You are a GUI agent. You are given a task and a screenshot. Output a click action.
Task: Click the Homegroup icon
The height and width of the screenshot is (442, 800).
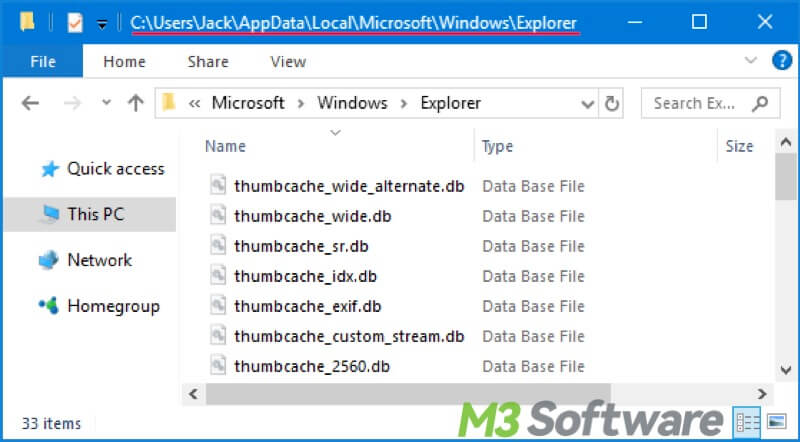[x=49, y=306]
